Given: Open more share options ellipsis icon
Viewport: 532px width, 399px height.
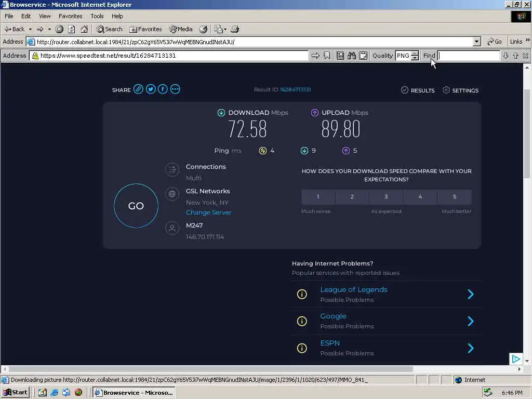Looking at the screenshot, I should click(175, 89).
